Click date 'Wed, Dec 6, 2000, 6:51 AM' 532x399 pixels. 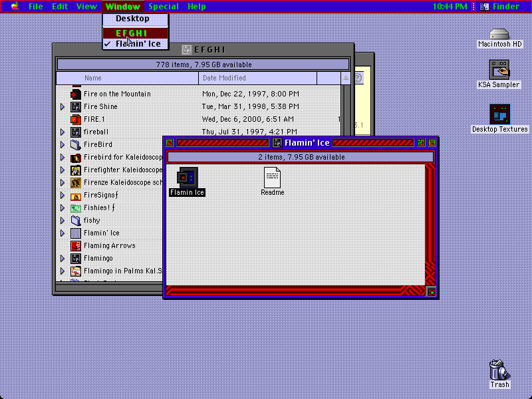(247, 119)
